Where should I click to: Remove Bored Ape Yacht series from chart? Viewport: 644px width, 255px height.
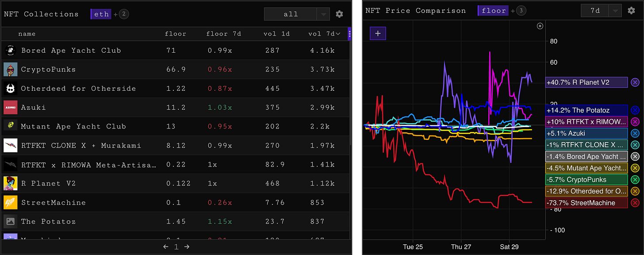[635, 156]
